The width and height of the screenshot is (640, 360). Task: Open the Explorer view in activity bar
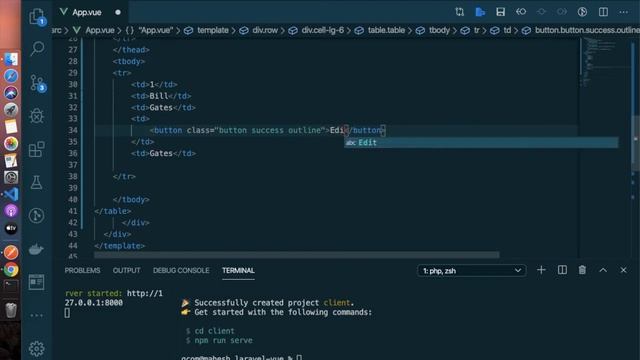[x=37, y=17]
